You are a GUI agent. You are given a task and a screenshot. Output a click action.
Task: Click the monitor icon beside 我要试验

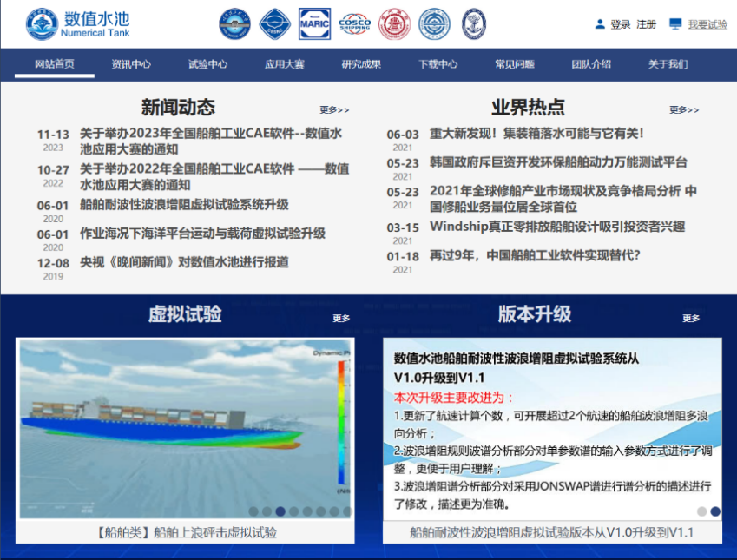click(675, 24)
